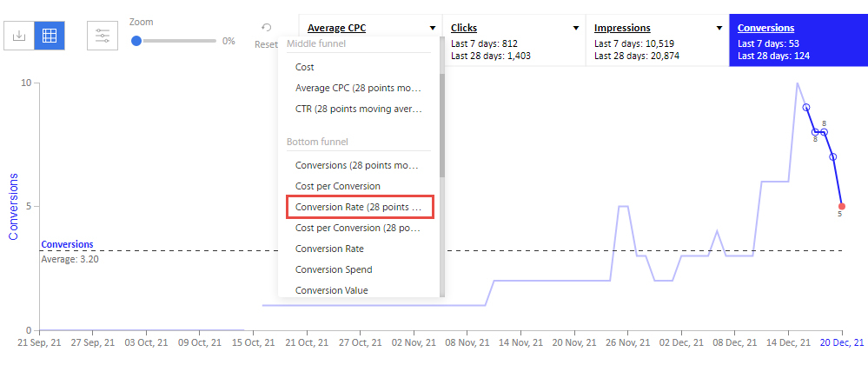
Task: Click the topmost circled data point
Action: [x=806, y=108]
